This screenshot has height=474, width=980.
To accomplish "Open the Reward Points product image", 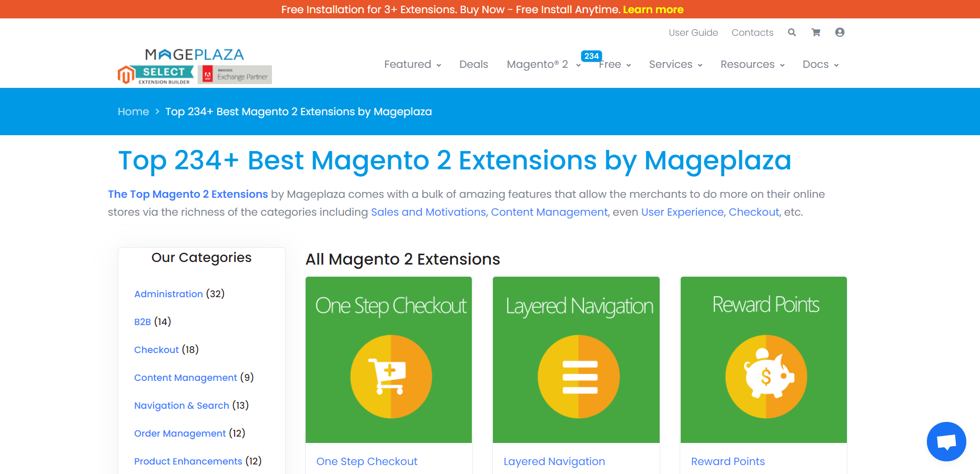I will [x=764, y=360].
